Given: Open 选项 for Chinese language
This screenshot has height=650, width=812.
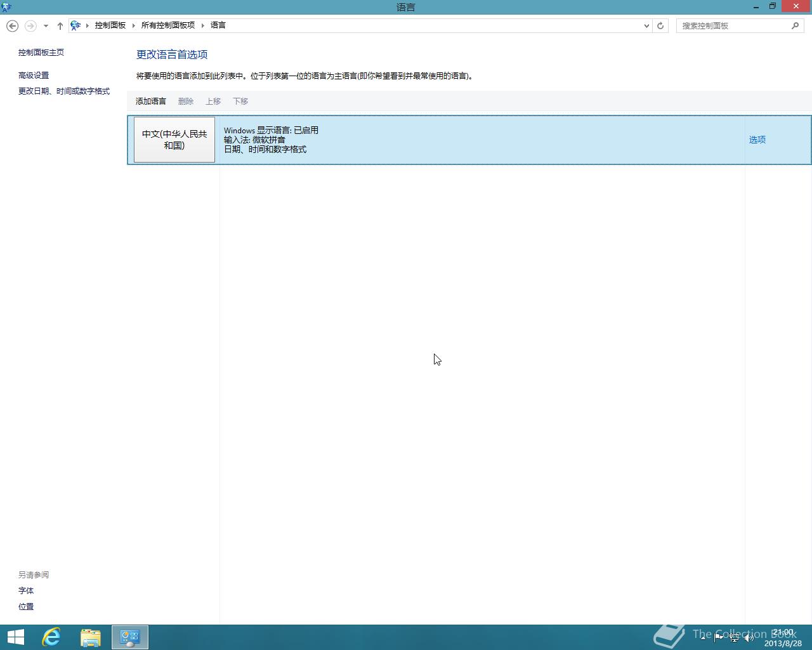Looking at the screenshot, I should tap(757, 140).
